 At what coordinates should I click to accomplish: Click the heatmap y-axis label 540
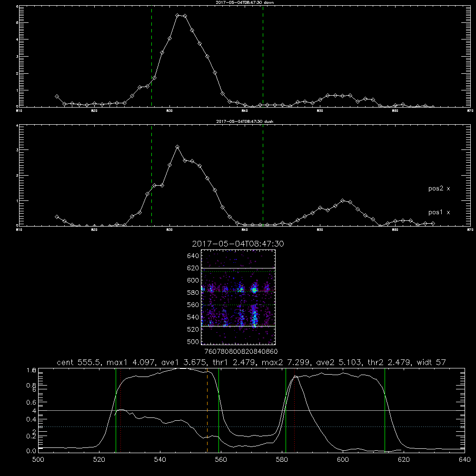[x=193, y=317]
